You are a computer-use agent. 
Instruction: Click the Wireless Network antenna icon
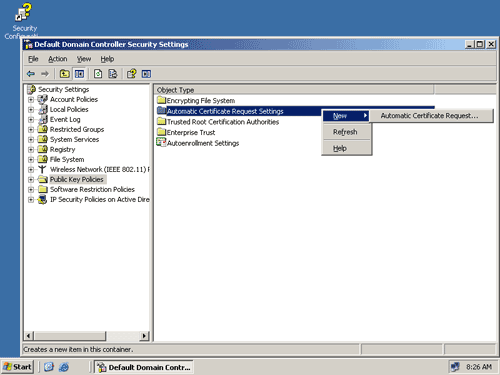[42, 169]
